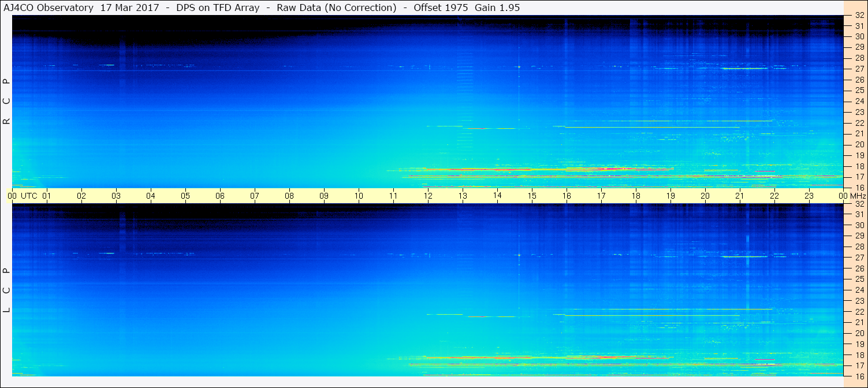The image size is (868, 388).
Task: Select the 21 hour marker on time axis
Action: click(740, 196)
